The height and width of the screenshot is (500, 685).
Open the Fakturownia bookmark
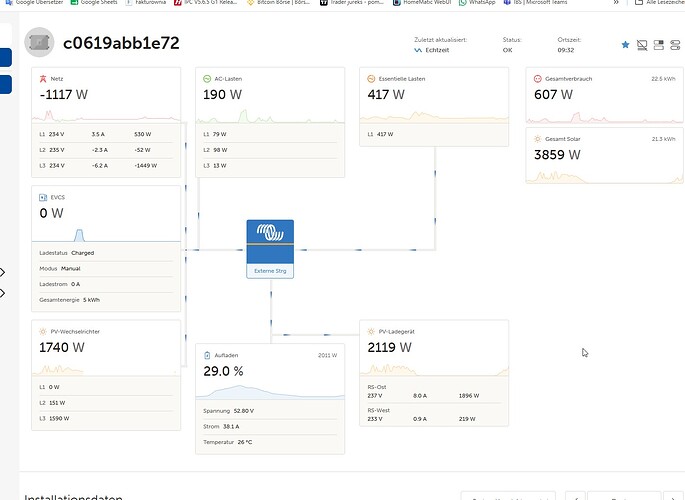(x=146, y=2)
